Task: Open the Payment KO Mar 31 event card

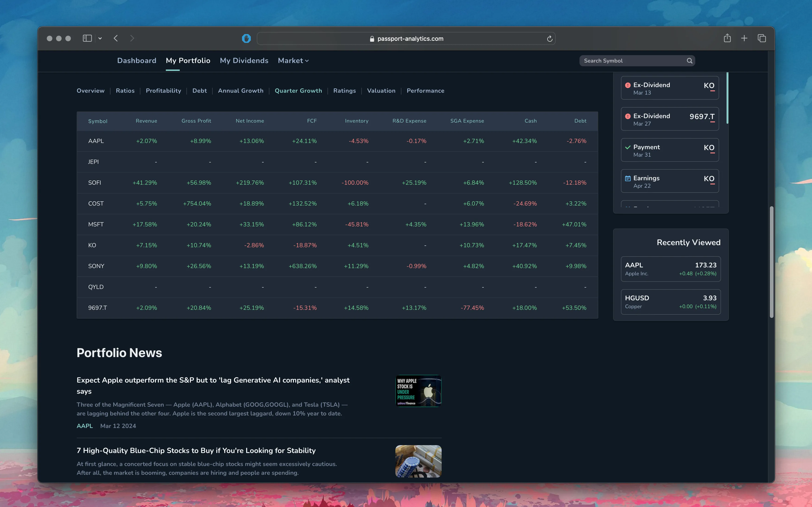Action: [670, 150]
